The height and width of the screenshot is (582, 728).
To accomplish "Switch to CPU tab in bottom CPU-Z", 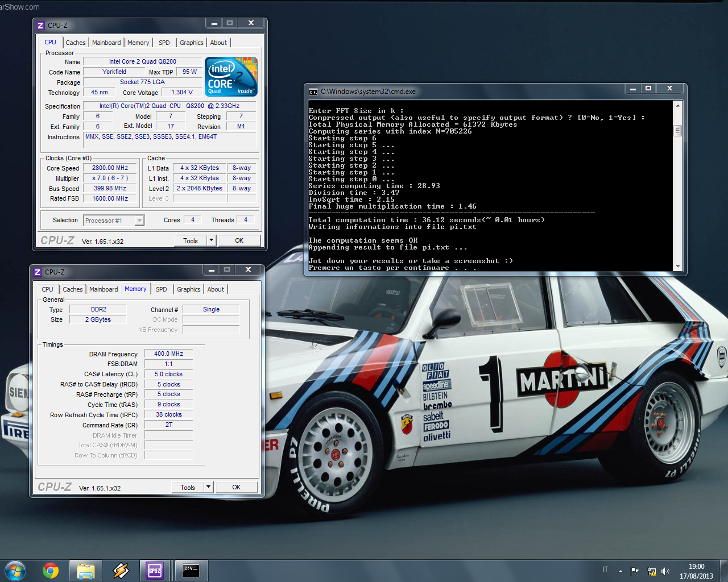I will 47,289.
